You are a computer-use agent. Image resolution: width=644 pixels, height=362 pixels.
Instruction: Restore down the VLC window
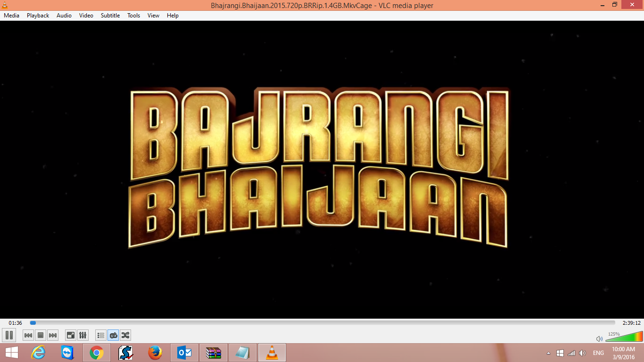(x=615, y=5)
